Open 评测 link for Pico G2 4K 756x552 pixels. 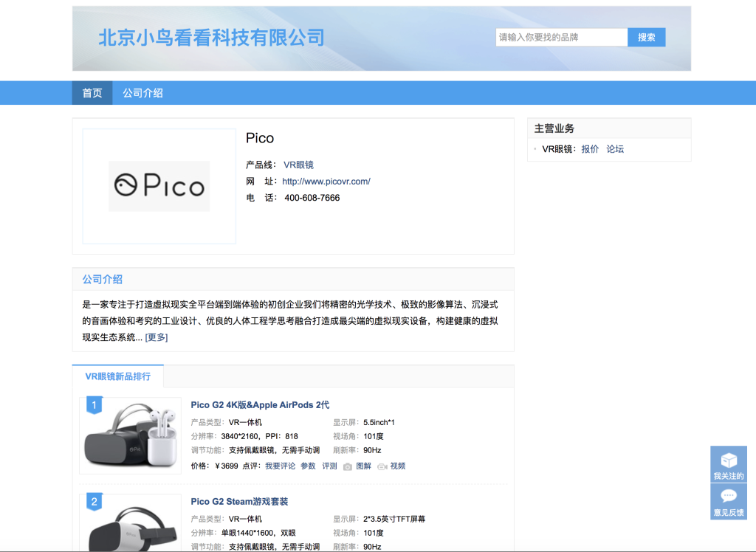[x=330, y=466]
